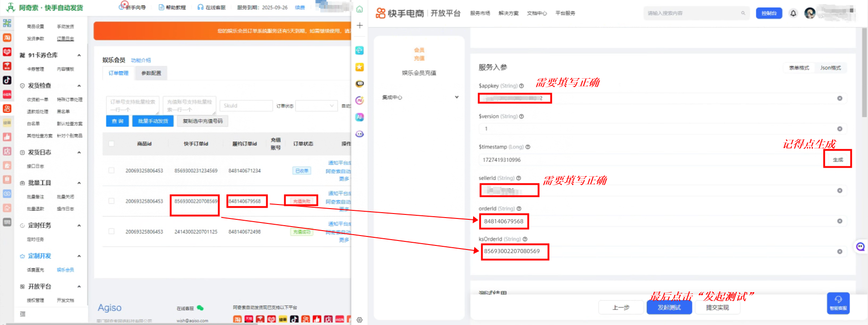Open the yellow star icon in middle strip

(359, 67)
